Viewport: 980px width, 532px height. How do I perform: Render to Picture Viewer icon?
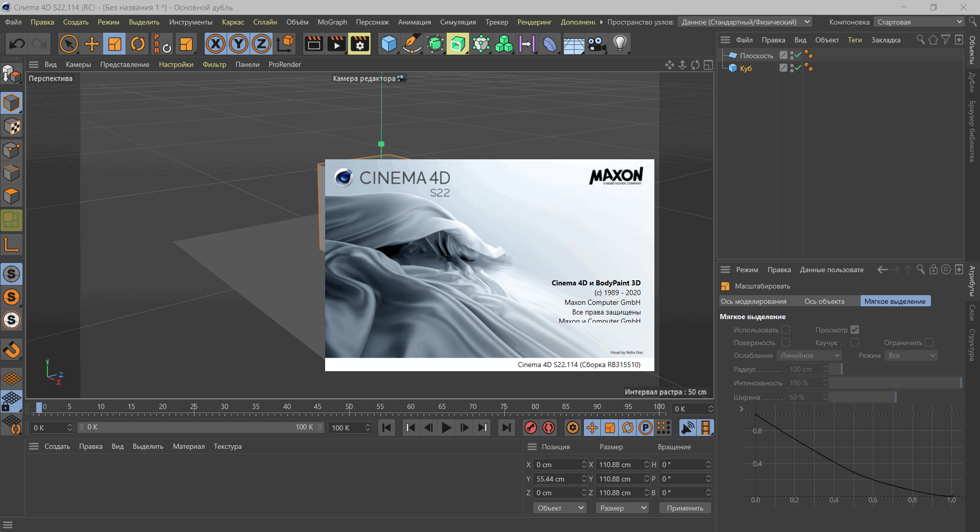336,44
